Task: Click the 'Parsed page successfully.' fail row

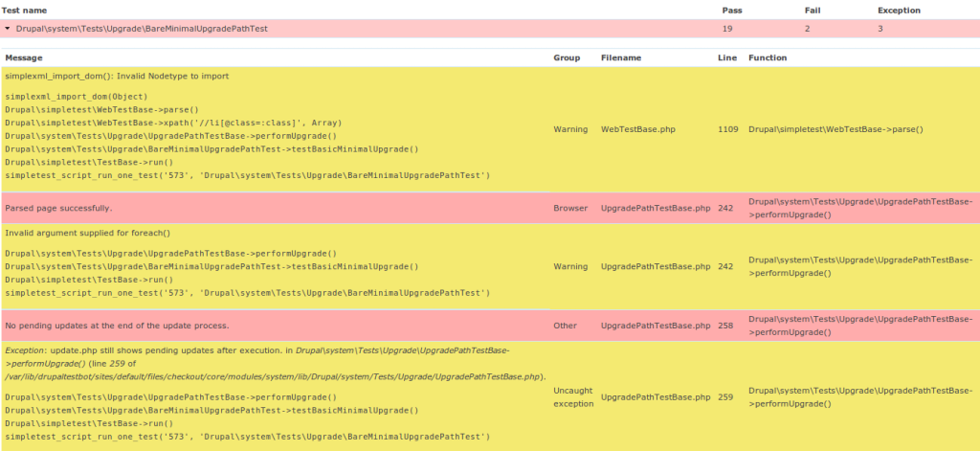Action: click(x=490, y=208)
